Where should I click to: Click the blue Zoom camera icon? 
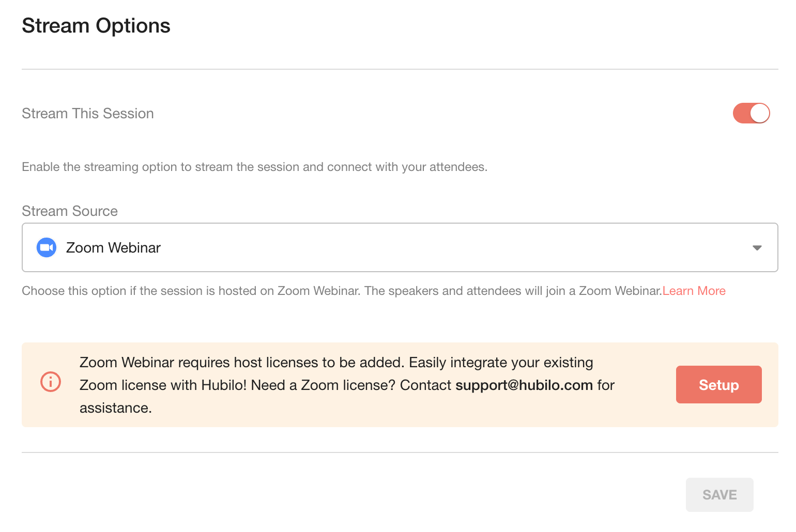[47, 247]
